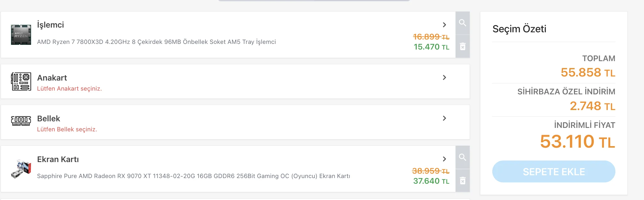Image resolution: width=644 pixels, height=200 pixels.
Task: Expand the Ekran Kartı row chevron
Action: [x=444, y=159]
